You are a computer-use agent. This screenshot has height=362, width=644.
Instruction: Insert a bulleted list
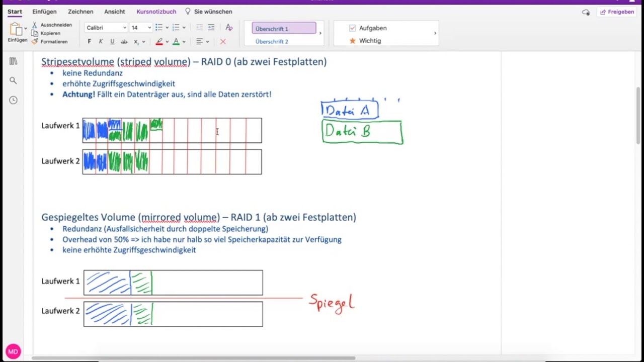click(158, 28)
